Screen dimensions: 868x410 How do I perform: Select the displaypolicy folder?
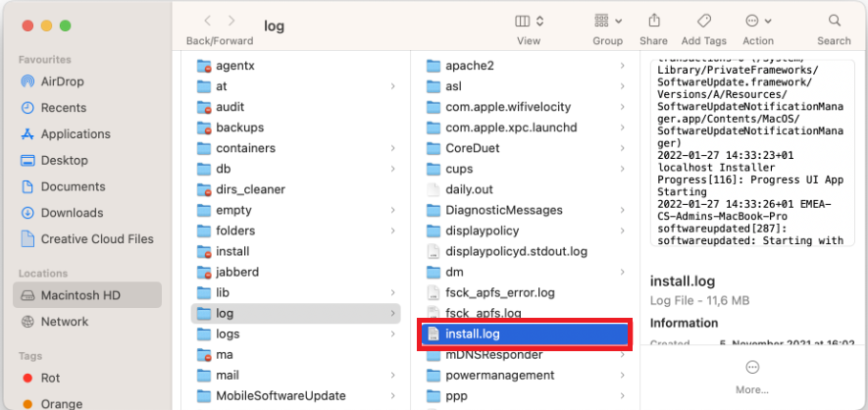point(524,231)
